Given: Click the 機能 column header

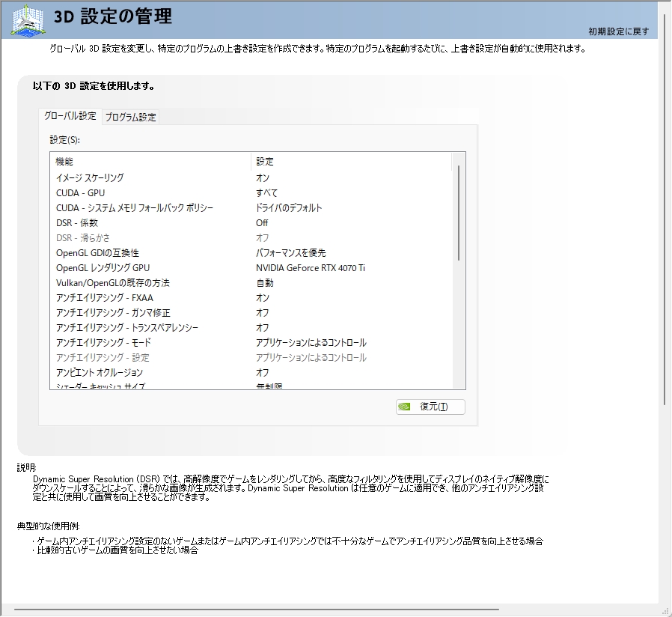Looking at the screenshot, I should pyautogui.click(x=150, y=162).
